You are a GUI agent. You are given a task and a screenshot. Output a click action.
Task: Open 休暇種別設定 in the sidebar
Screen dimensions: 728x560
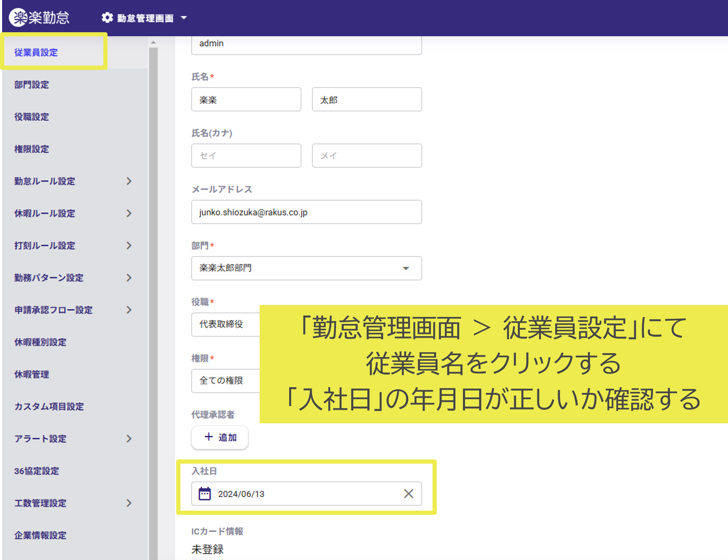40,342
